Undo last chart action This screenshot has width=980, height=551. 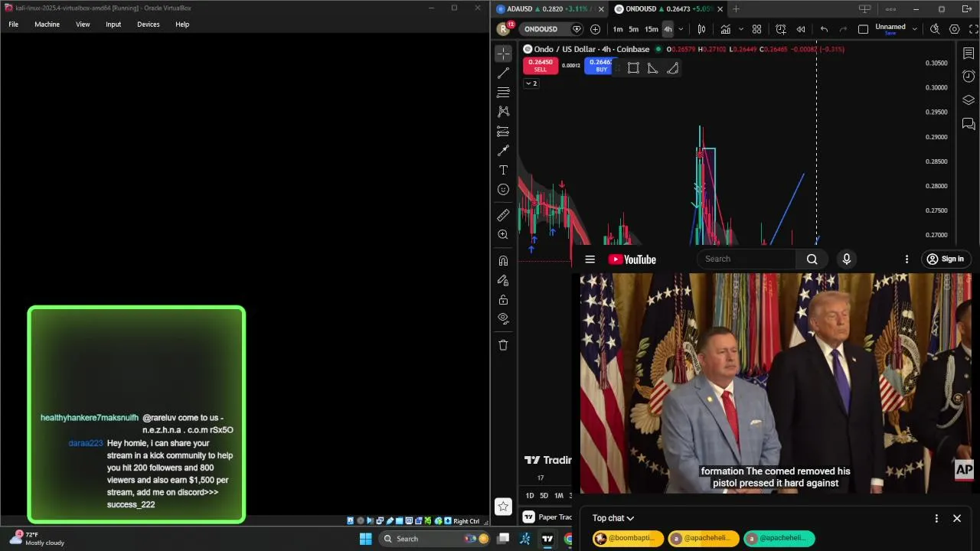click(824, 29)
